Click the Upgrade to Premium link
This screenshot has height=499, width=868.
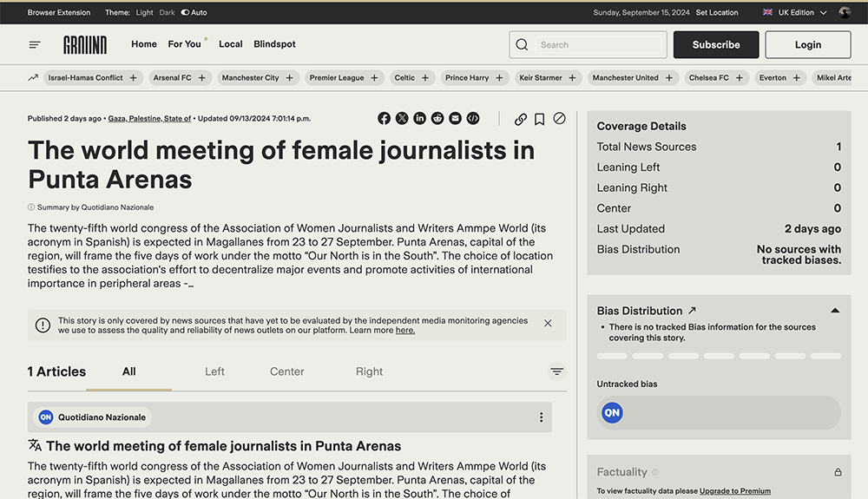pyautogui.click(x=734, y=491)
